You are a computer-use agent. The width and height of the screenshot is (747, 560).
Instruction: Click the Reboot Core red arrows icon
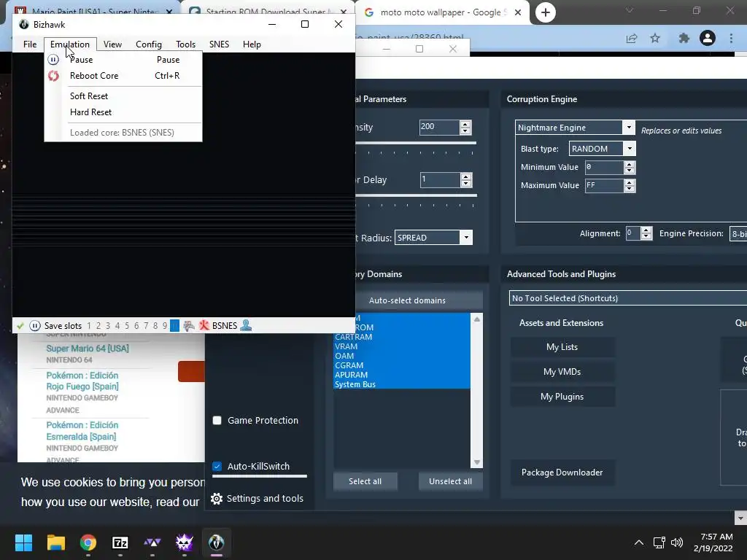click(53, 76)
